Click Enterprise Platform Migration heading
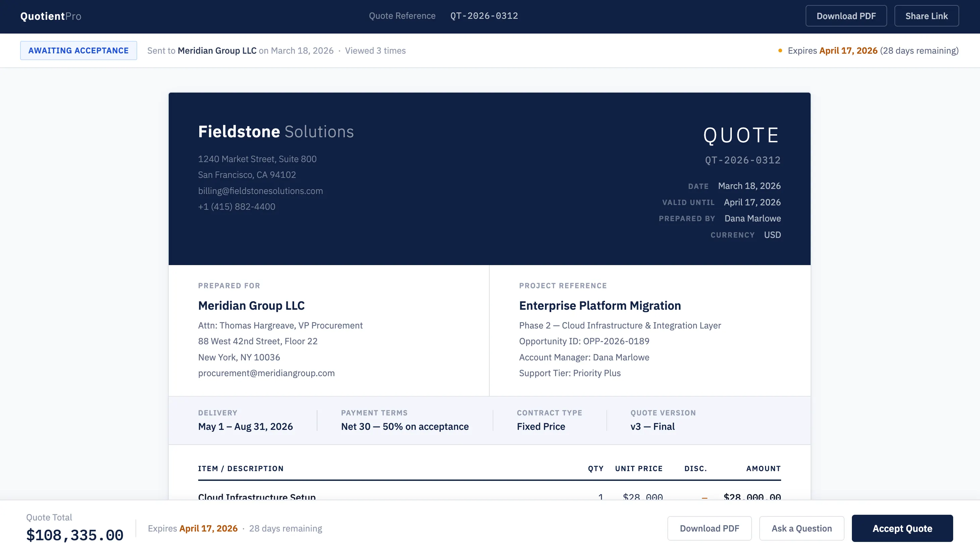The height and width of the screenshot is (553, 980). click(600, 306)
